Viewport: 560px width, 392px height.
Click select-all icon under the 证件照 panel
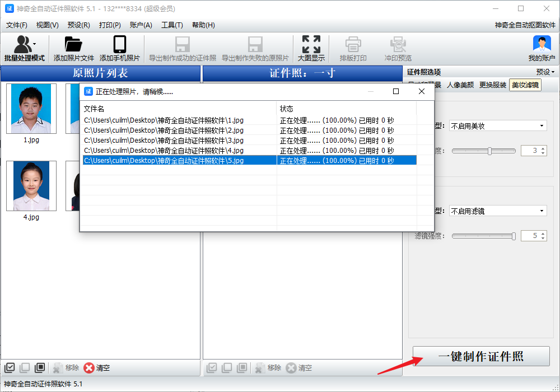coord(212,367)
